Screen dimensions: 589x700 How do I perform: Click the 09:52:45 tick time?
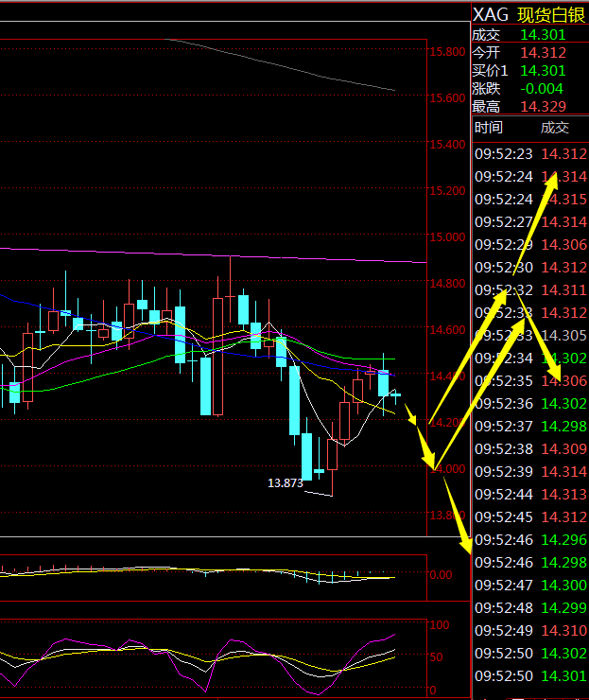pyautogui.click(x=504, y=517)
